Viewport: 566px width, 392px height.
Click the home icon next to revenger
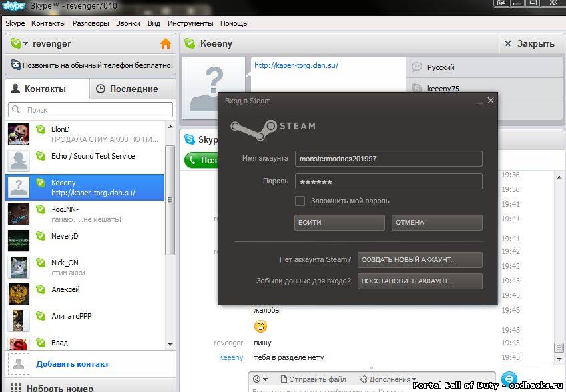pos(166,43)
